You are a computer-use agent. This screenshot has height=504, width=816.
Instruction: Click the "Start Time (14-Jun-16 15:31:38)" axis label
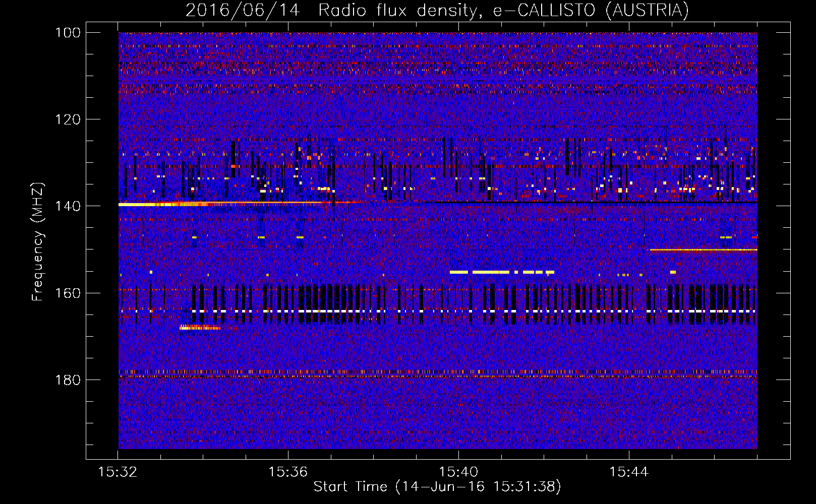[x=437, y=487]
